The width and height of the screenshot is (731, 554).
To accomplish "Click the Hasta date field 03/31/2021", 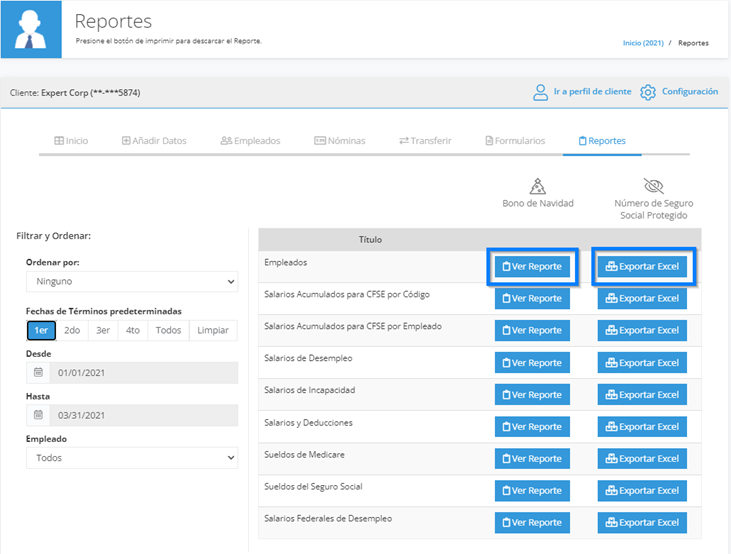I will 144,415.
